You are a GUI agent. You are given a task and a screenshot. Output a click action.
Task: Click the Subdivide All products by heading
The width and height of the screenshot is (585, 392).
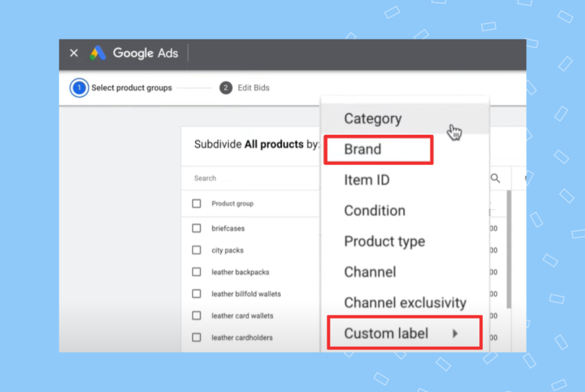point(257,144)
